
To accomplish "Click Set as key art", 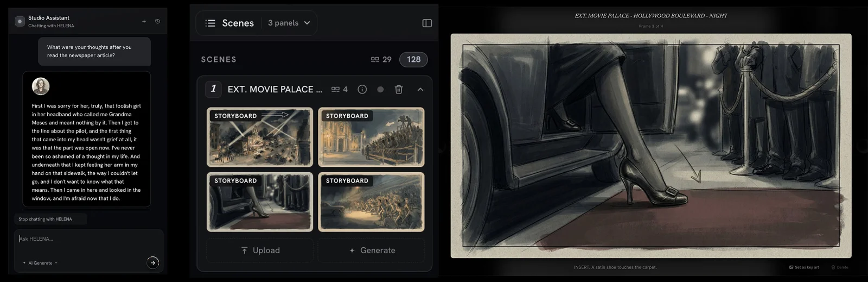I will click(x=804, y=267).
